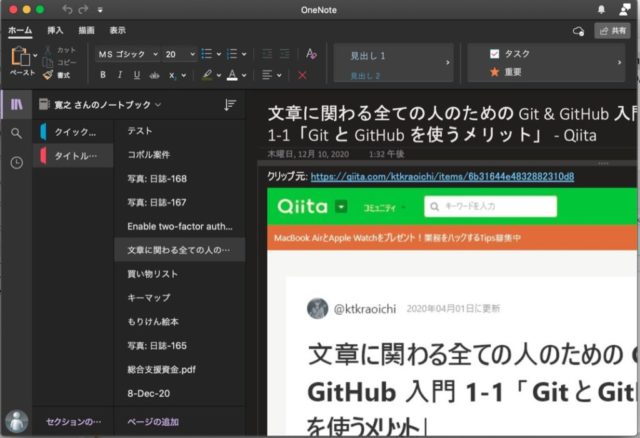Screen dimensions: 640x438
Task: Click the undo arrow
Action: pyautogui.click(x=67, y=9)
